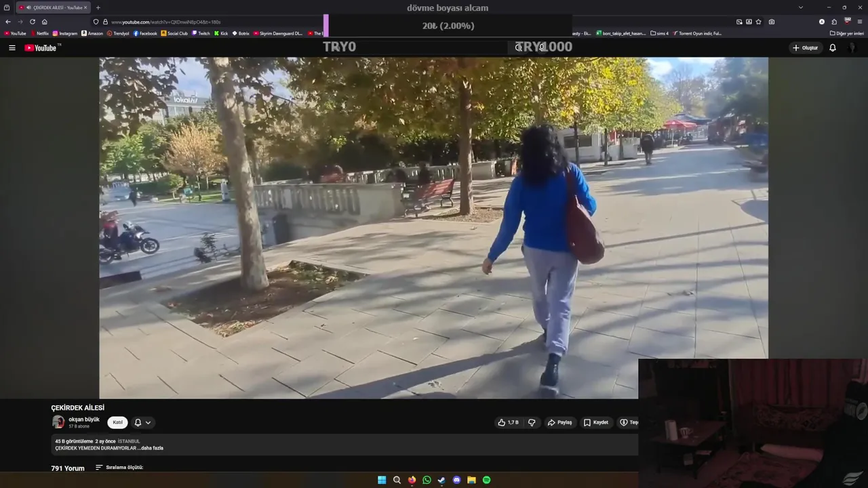868x488 pixels.
Task: Take a screenshot with the camera icon
Action: click(772, 22)
